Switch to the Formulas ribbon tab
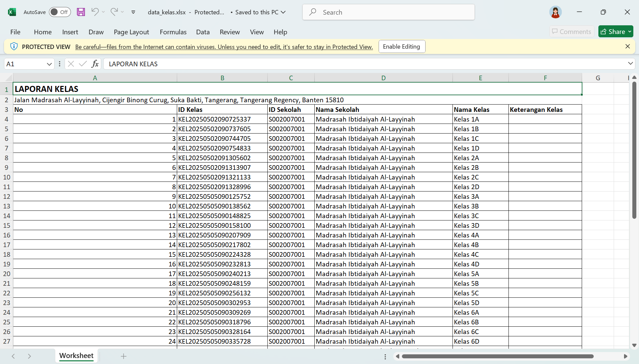The image size is (639, 364). [x=173, y=32]
